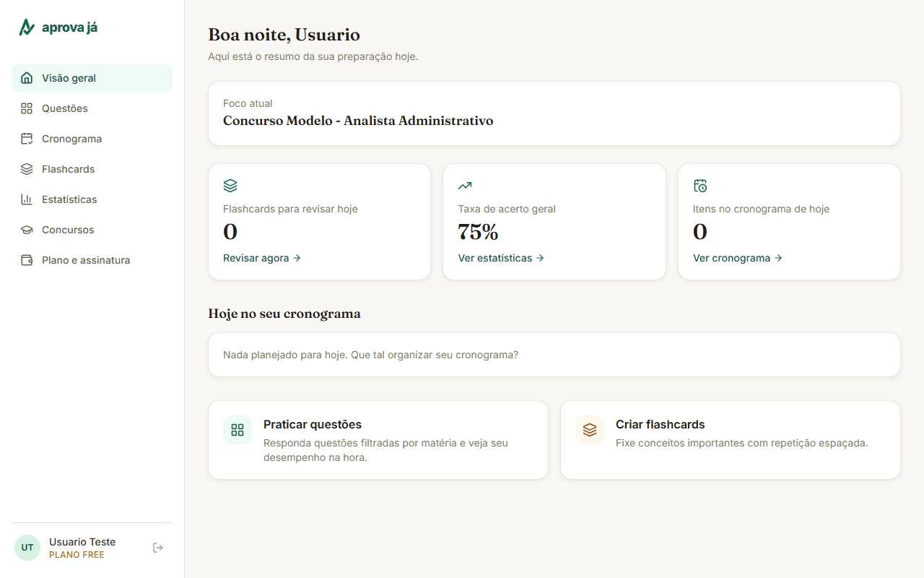Click the UT avatar circle
924x578 pixels.
(x=27, y=548)
